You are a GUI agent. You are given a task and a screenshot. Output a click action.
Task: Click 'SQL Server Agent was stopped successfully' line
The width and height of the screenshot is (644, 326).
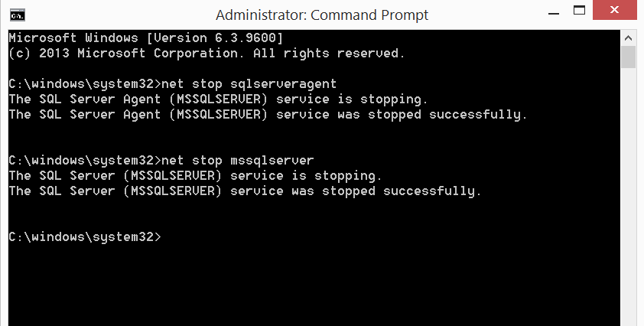tap(268, 115)
